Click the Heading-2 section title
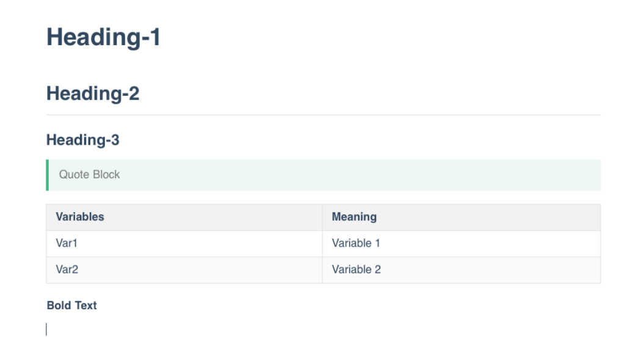This screenshot has width=644, height=338. point(93,94)
